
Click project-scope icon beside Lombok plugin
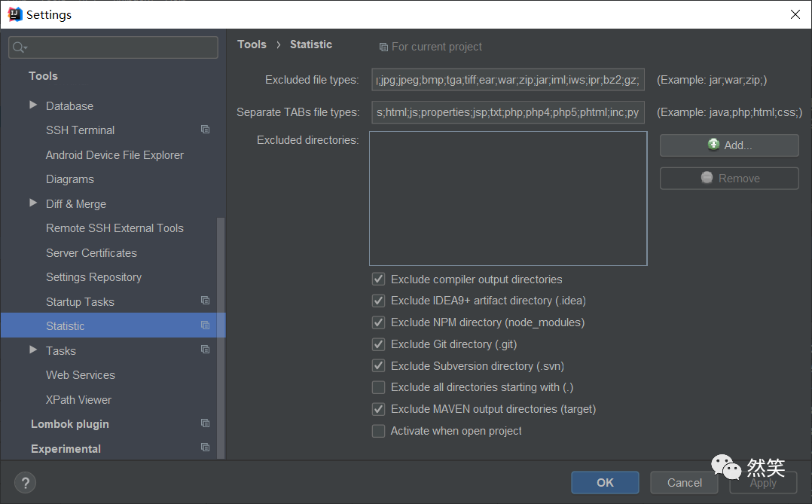point(205,423)
